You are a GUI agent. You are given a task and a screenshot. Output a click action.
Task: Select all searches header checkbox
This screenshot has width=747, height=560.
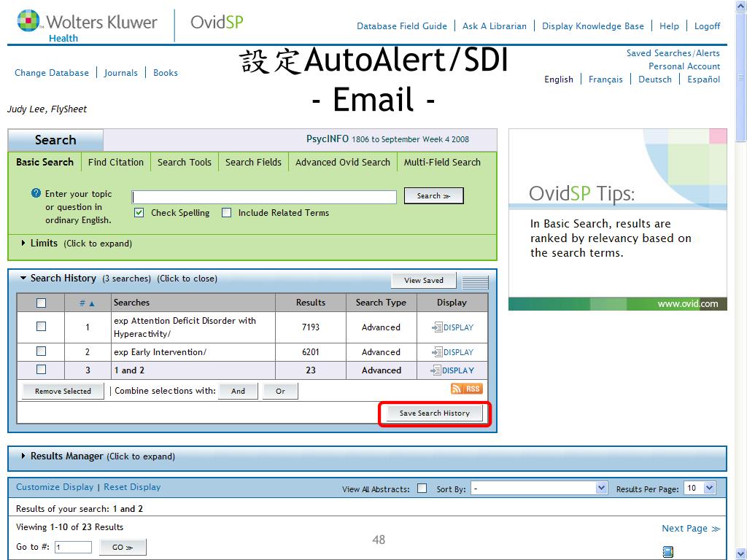coord(42,303)
